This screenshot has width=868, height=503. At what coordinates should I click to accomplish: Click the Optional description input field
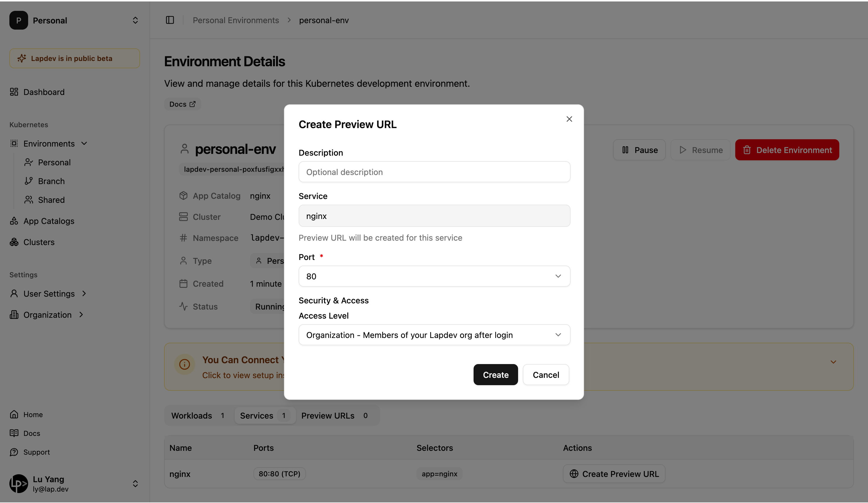pyautogui.click(x=434, y=172)
